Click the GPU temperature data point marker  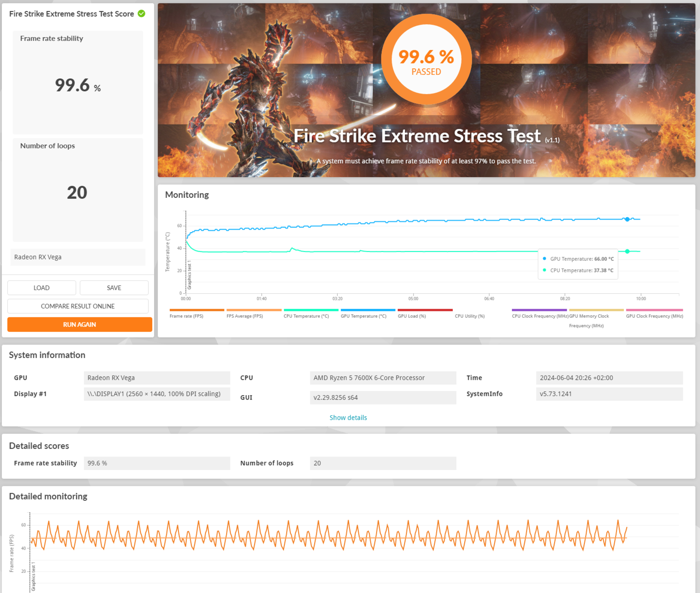pos(627,219)
